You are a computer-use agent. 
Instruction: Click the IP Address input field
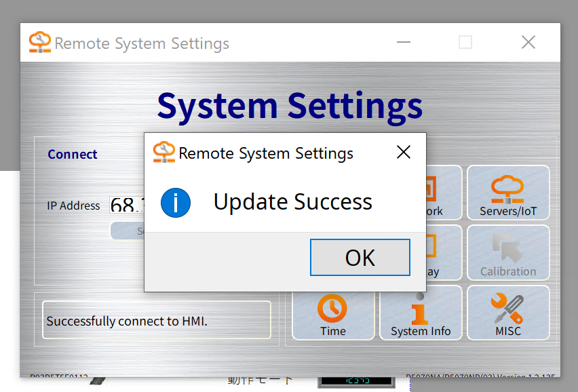tap(126, 205)
